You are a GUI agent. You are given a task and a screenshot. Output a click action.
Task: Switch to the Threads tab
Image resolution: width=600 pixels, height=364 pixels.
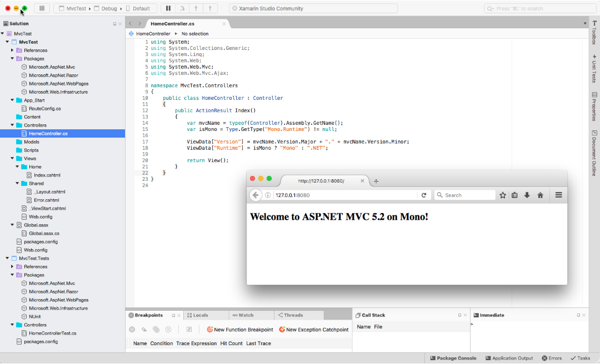291,315
